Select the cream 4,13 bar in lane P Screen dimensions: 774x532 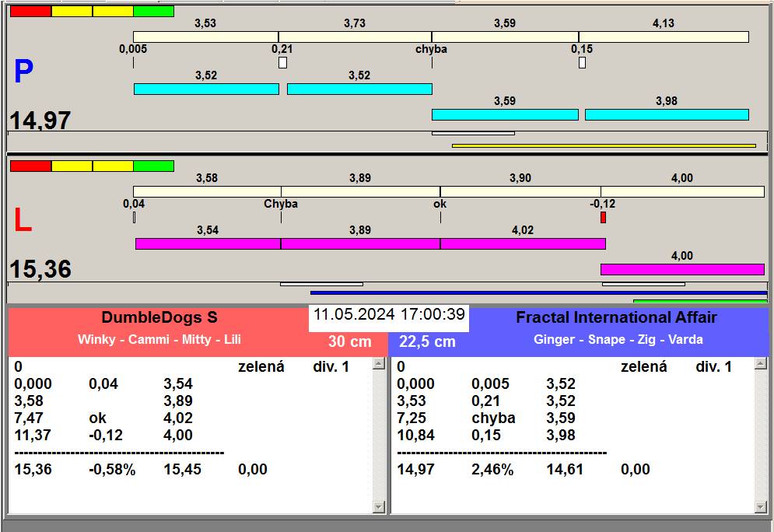[664, 37]
